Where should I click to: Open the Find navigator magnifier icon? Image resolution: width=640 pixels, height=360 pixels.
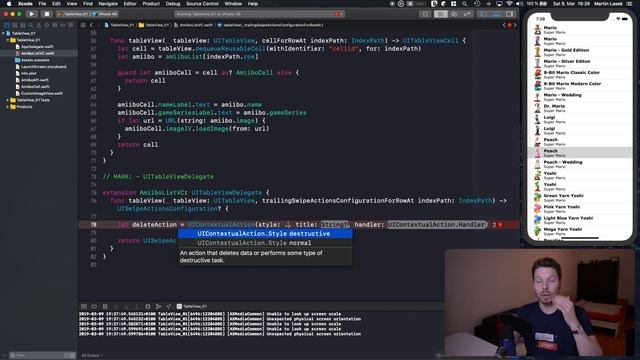[x=31, y=25]
